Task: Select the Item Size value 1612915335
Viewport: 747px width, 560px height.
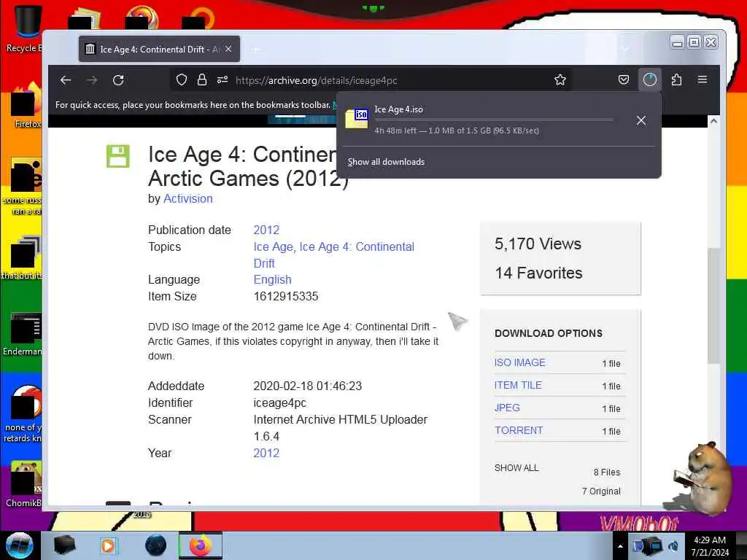Action: pos(286,296)
